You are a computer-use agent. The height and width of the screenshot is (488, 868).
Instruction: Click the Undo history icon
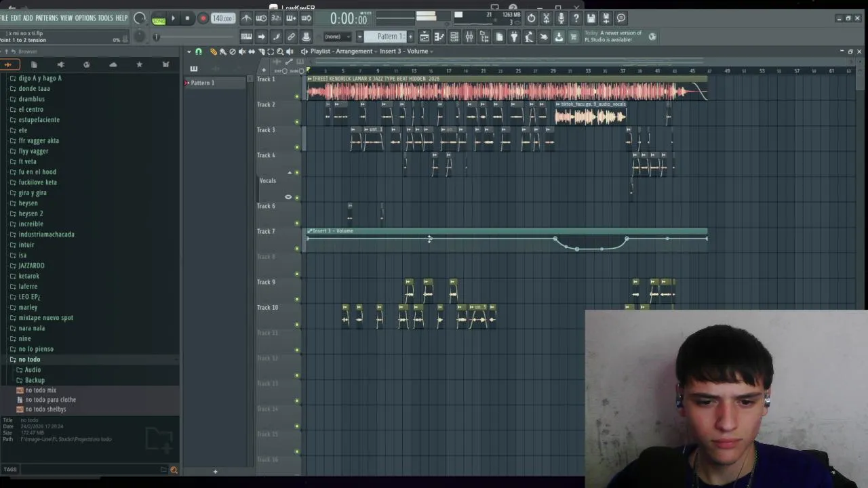point(531,18)
